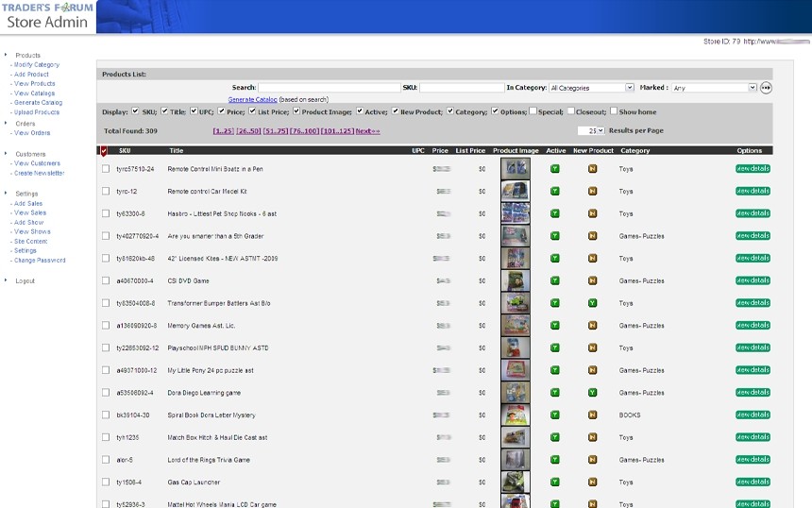Go to results page 101..125
The height and width of the screenshot is (508, 812).
tap(338, 131)
